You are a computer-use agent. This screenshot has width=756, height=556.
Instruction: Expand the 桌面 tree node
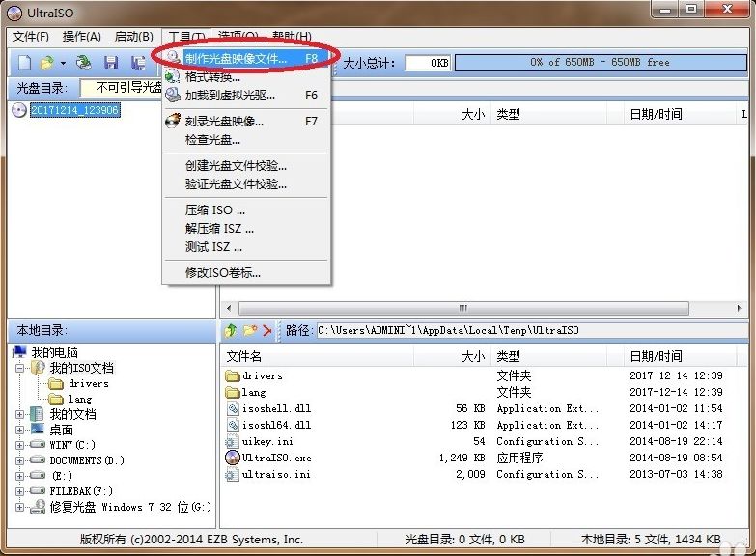[x=19, y=430]
